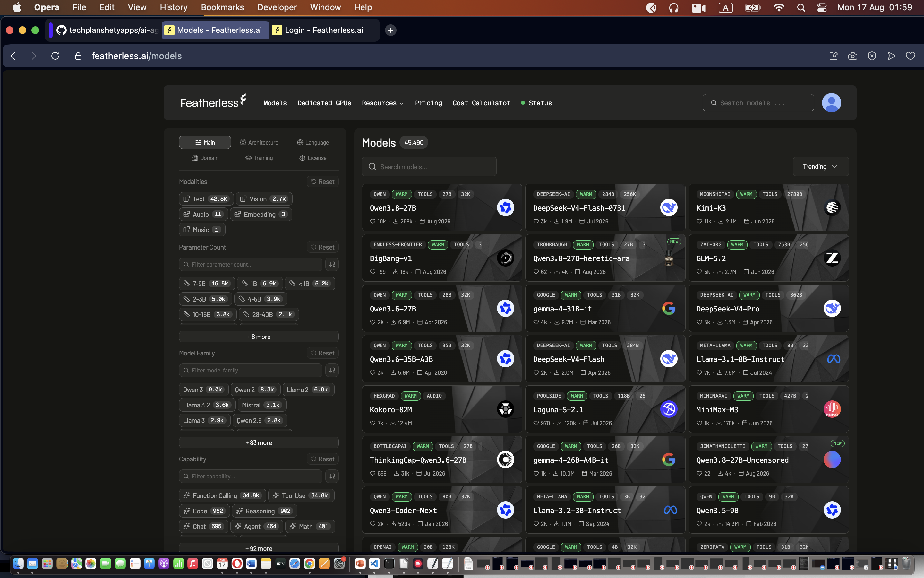Click the Z logo on the GLM-5.2 card
Screen dimensions: 924x578
(832, 258)
